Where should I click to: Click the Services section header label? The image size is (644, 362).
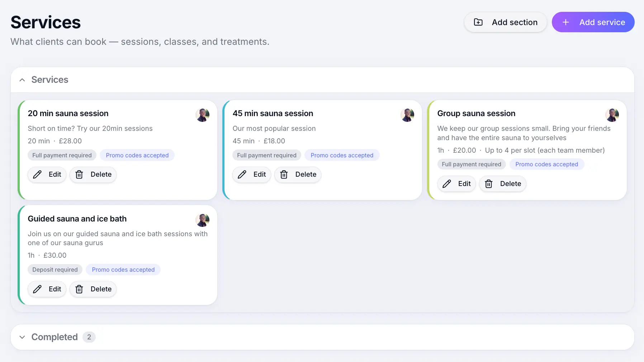coord(50,80)
